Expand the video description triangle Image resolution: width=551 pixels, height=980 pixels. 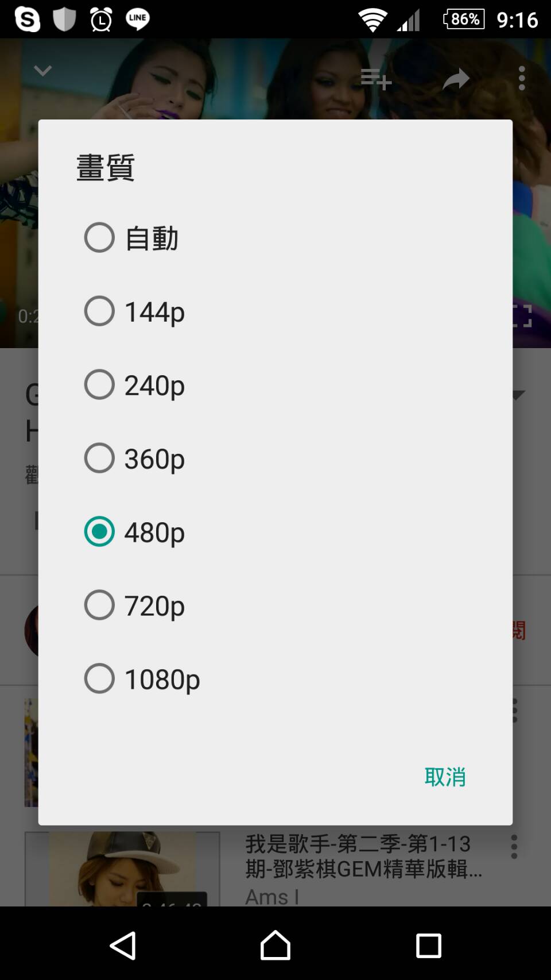(x=519, y=395)
